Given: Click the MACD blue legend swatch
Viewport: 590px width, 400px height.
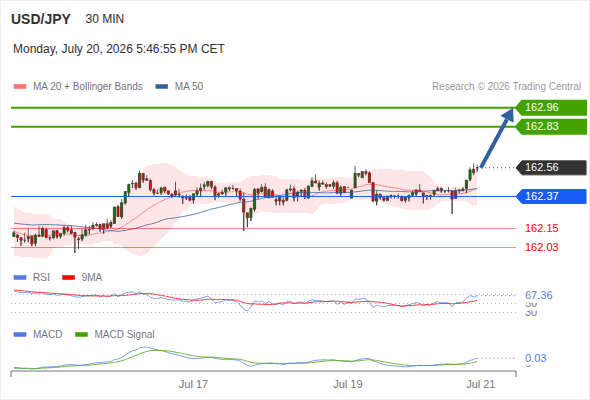Looking at the screenshot, I should [20, 335].
